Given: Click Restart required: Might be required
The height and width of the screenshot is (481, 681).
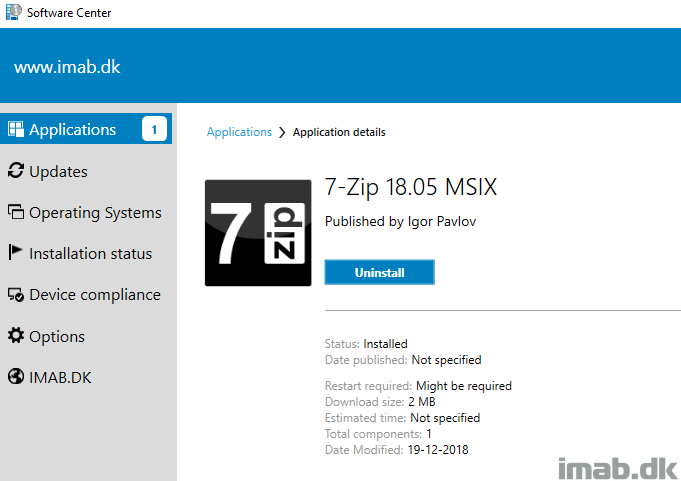Looking at the screenshot, I should 418,386.
